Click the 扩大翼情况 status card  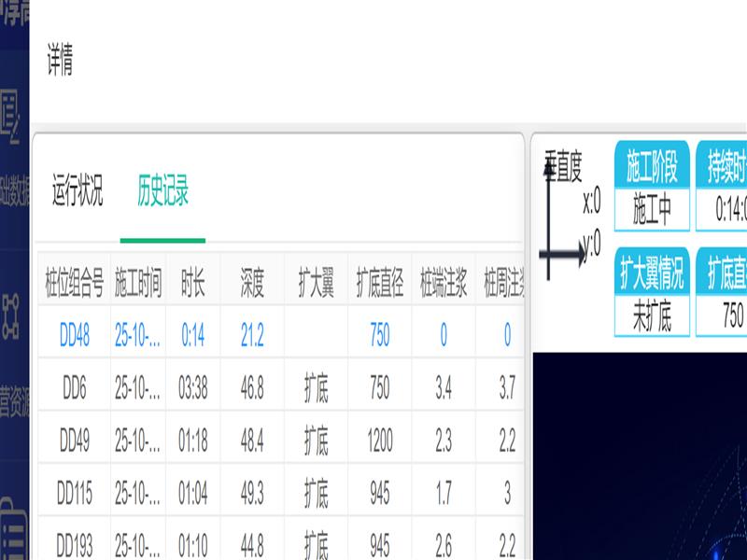tap(652, 292)
